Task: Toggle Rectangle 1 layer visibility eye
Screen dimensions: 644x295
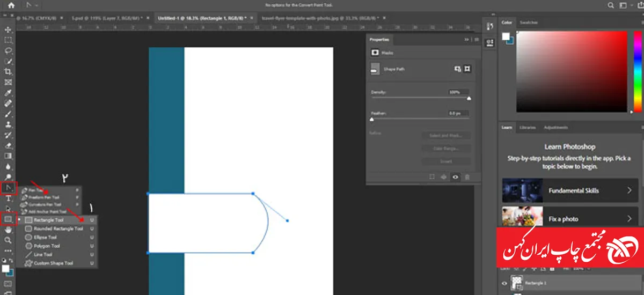Action: (504, 283)
